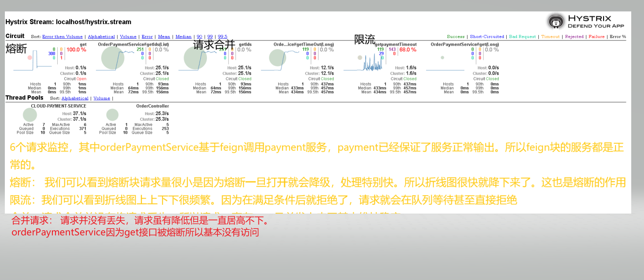This screenshot has height=280, width=644.
Task: Click the tiny circle of OrderPaymentService#get(Long) circuit
Action: pyautogui.click(x=442, y=58)
